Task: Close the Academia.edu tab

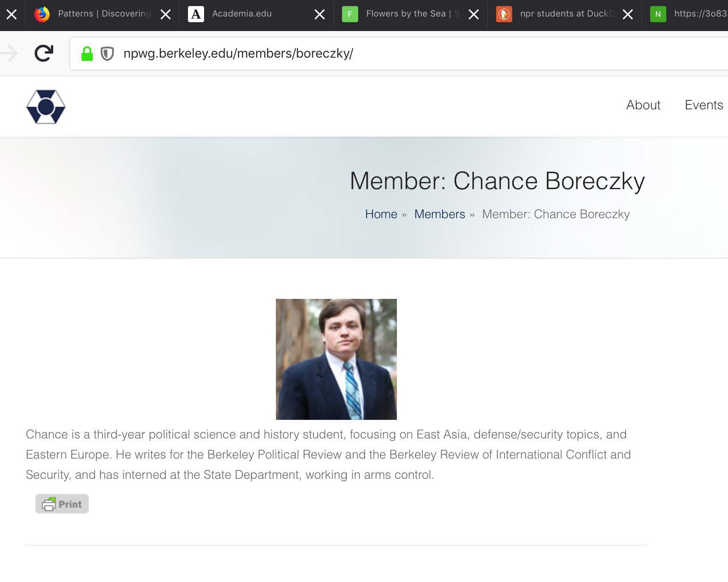Action: [x=319, y=15]
